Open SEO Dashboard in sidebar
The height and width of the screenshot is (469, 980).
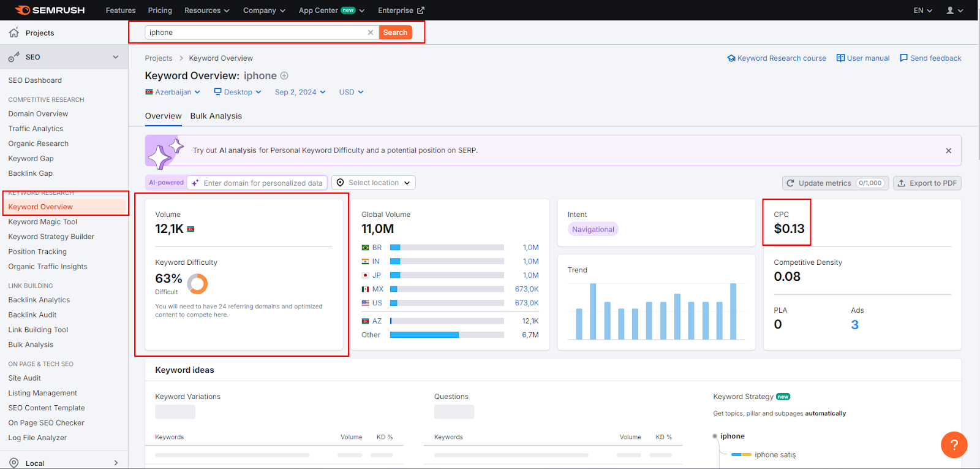35,80
